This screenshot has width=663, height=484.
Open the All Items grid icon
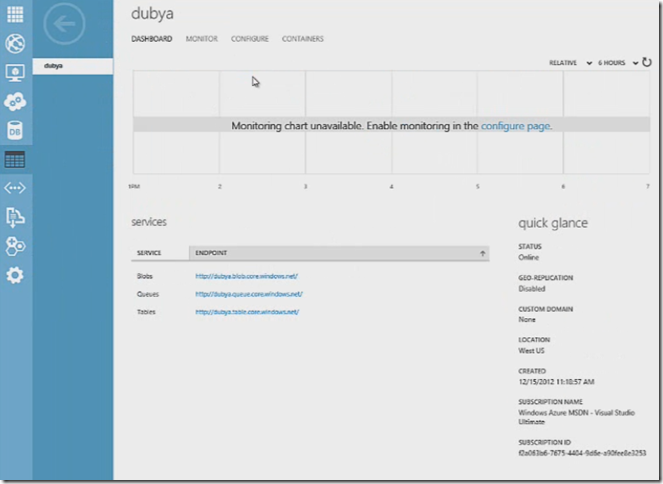click(15, 14)
